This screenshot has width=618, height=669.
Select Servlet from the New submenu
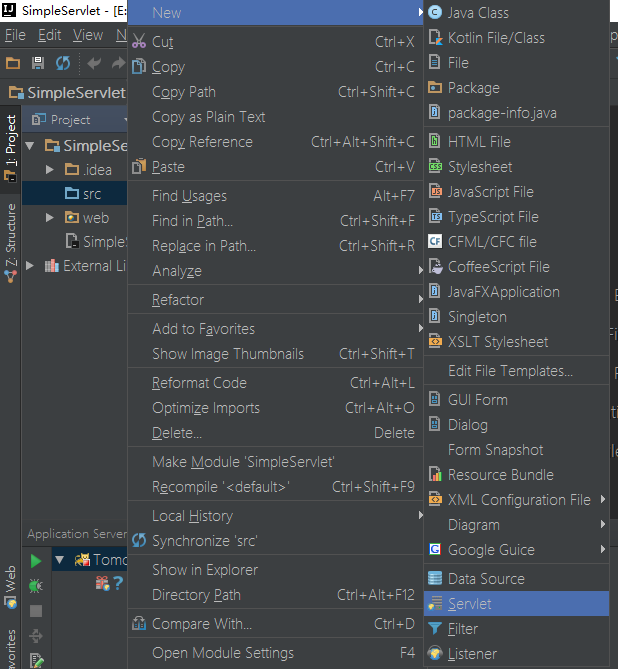[516, 603]
